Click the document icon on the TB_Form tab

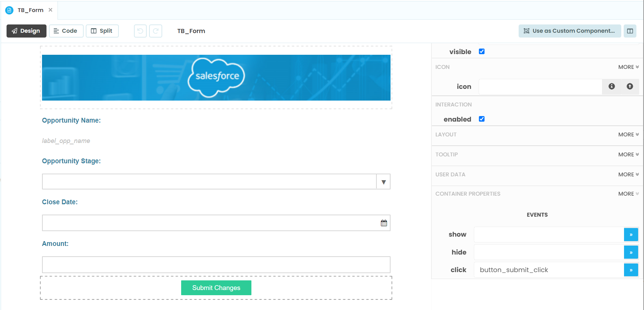(9, 10)
